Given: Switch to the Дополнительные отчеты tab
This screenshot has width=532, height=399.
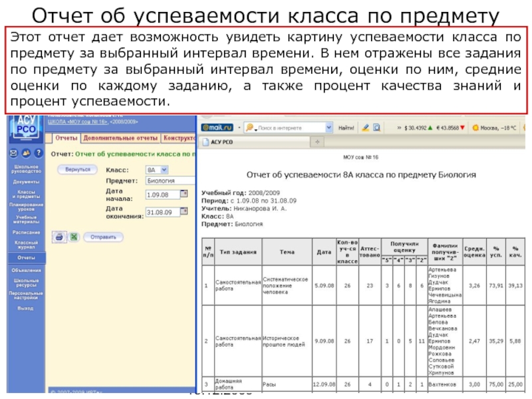Looking at the screenshot, I should (x=120, y=138).
